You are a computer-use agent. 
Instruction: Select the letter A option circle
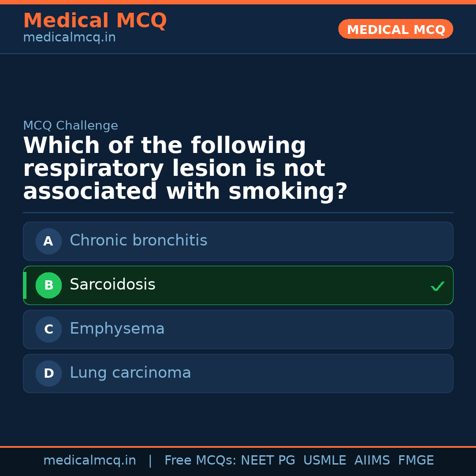[48, 241]
